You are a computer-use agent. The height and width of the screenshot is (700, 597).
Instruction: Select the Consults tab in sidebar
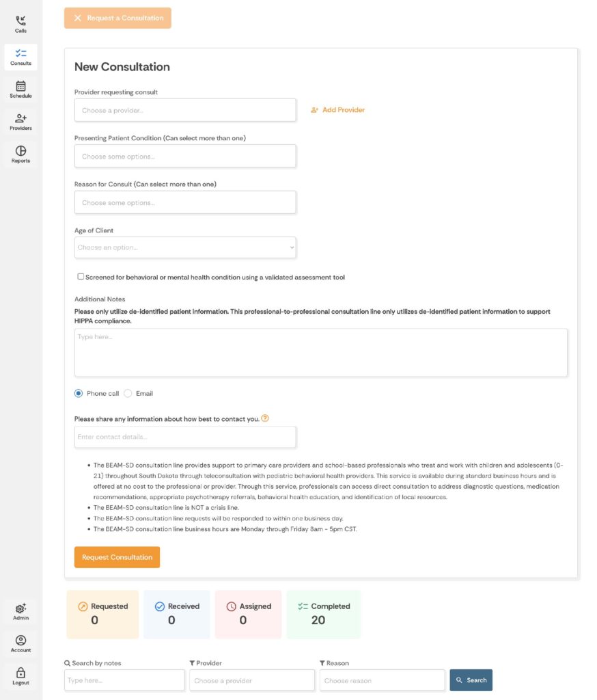[x=20, y=57]
